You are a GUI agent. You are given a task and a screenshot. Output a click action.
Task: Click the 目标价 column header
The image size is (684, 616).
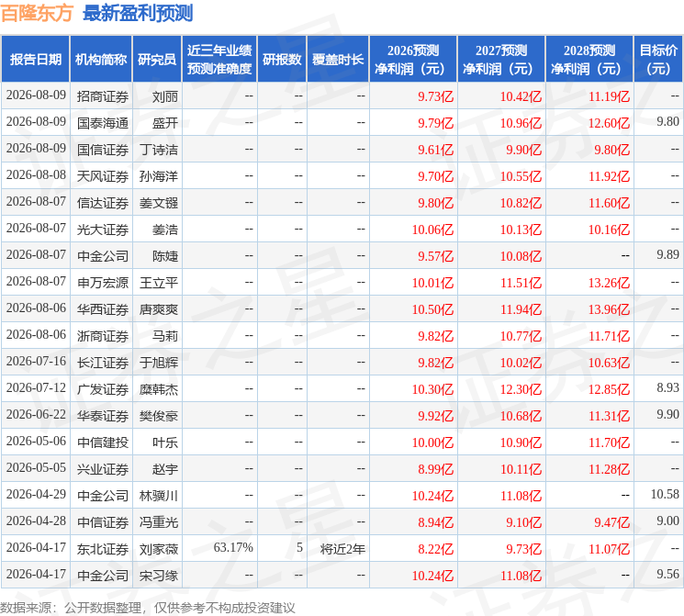pyautogui.click(x=658, y=59)
